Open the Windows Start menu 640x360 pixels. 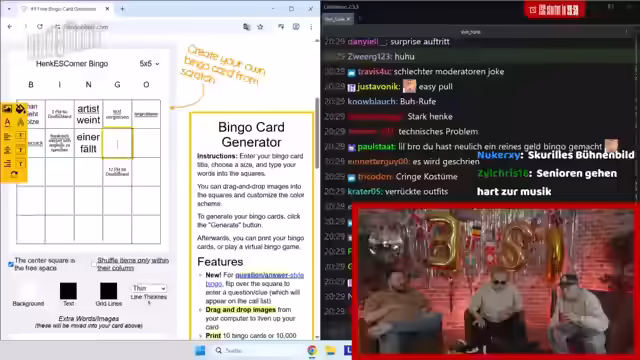(x=200, y=350)
